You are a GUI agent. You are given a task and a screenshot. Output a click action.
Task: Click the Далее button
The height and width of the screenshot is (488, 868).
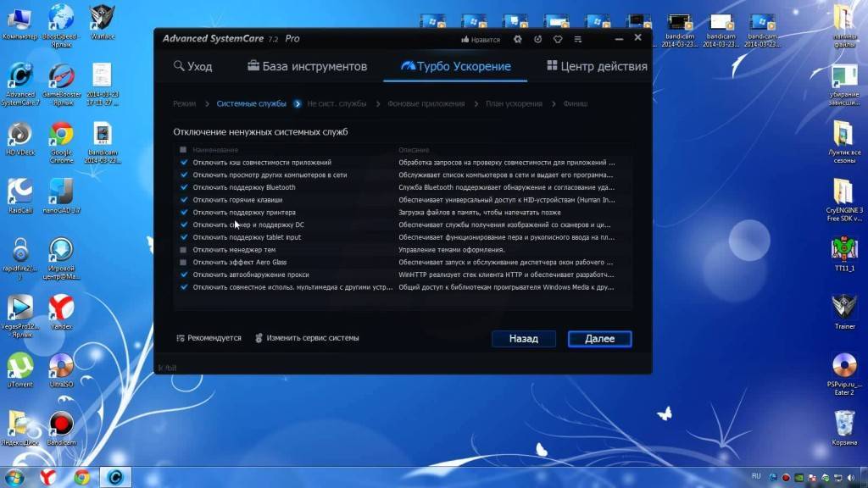[x=599, y=339]
